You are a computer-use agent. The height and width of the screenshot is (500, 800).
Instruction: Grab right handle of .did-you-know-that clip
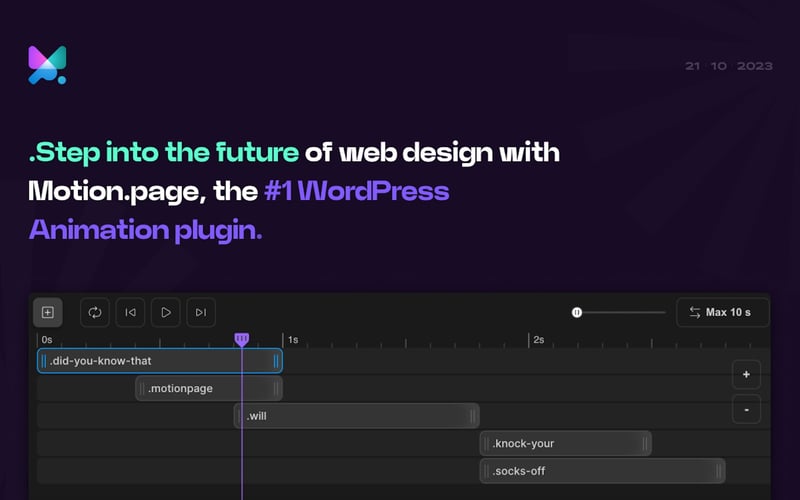click(x=276, y=361)
